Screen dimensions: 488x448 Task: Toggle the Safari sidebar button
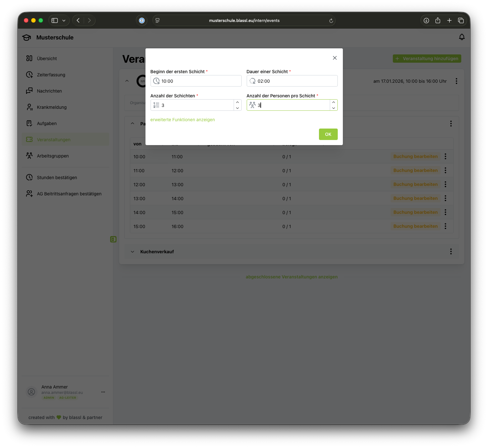(x=55, y=20)
